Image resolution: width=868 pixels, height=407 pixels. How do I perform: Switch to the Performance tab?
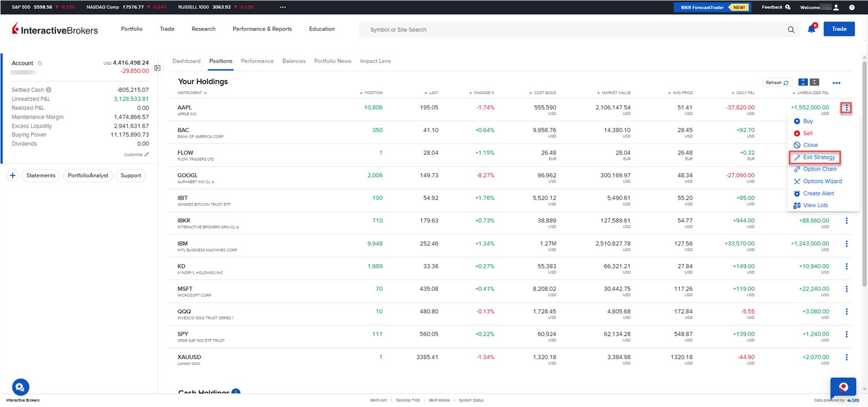pos(257,61)
